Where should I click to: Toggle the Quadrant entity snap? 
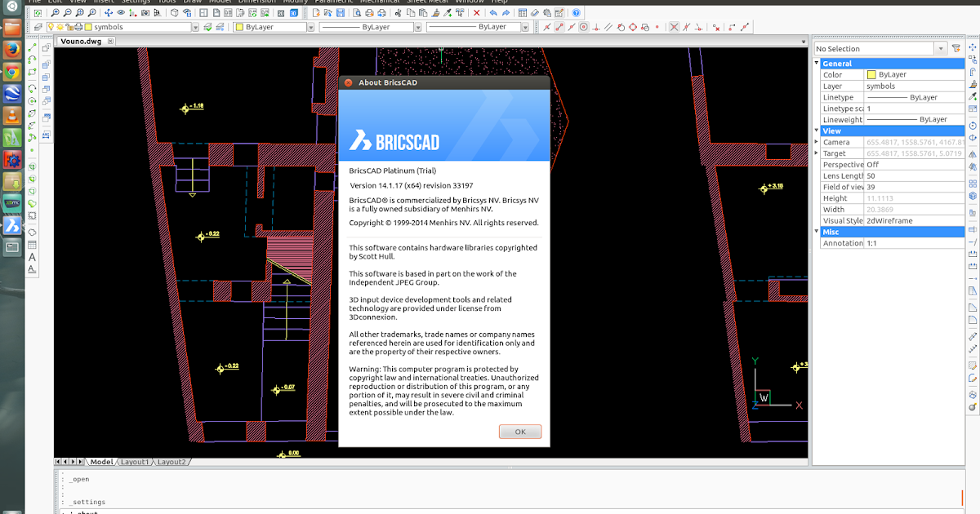[633, 27]
